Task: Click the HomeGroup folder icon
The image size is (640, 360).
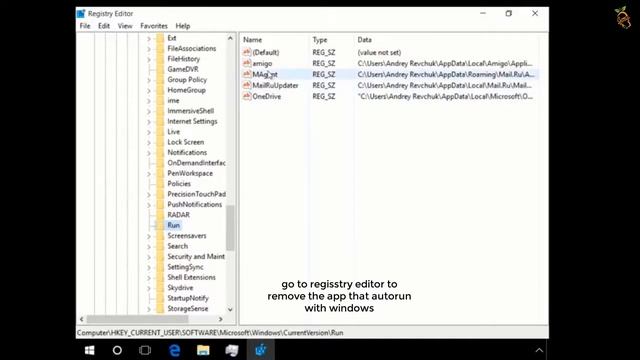Action: pos(160,90)
